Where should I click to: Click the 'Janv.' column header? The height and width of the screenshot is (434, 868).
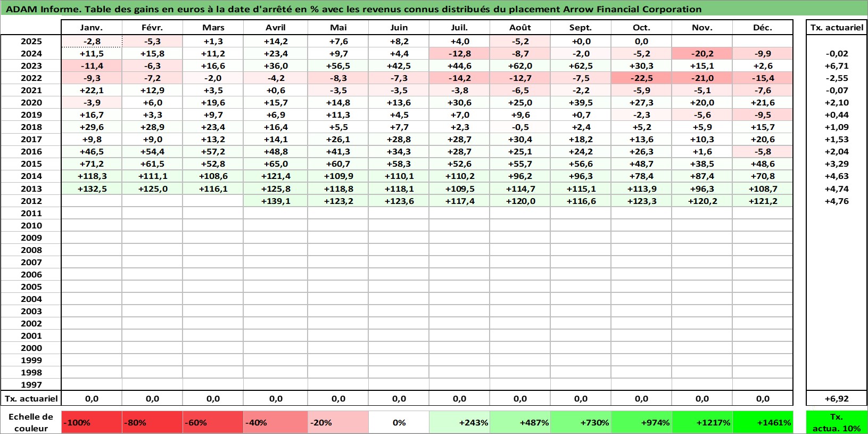click(92, 28)
